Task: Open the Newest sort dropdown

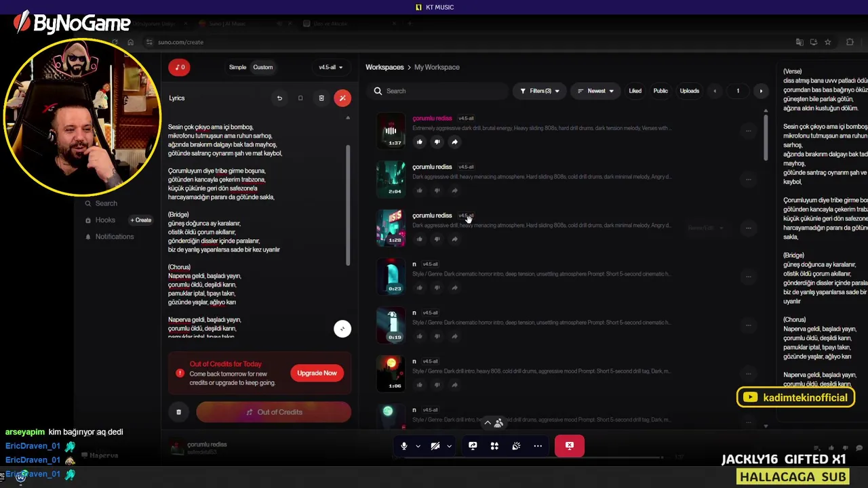Action: click(x=596, y=91)
